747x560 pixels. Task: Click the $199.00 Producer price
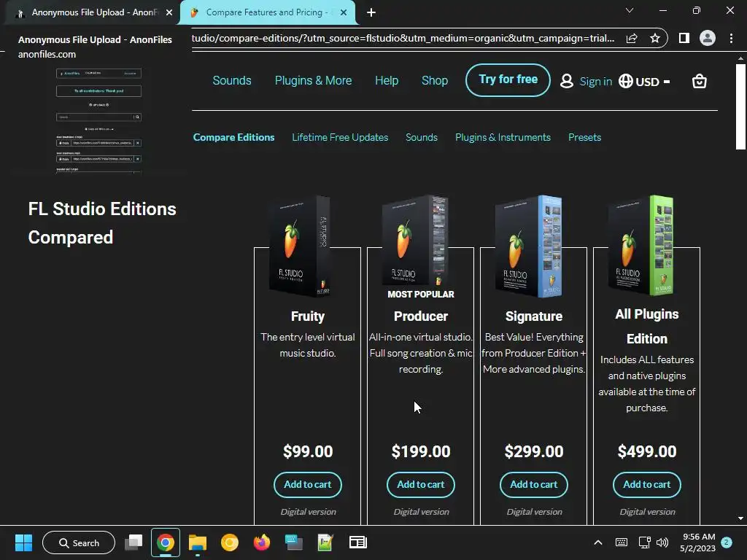[x=421, y=451]
